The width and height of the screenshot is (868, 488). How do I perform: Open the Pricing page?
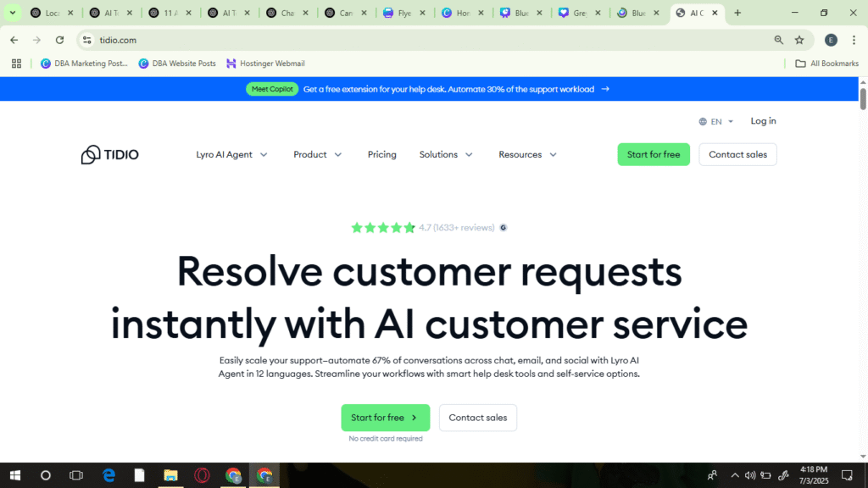(382, 154)
